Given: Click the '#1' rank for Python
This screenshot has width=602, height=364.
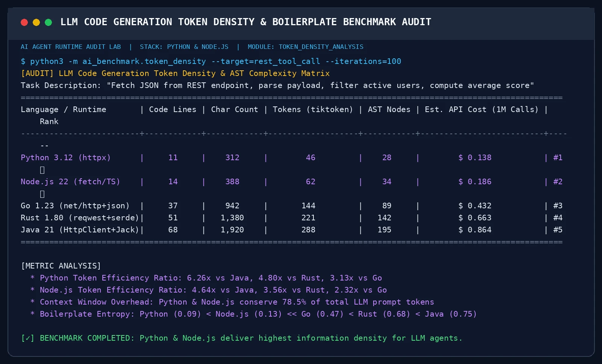Looking at the screenshot, I should click(x=558, y=158).
